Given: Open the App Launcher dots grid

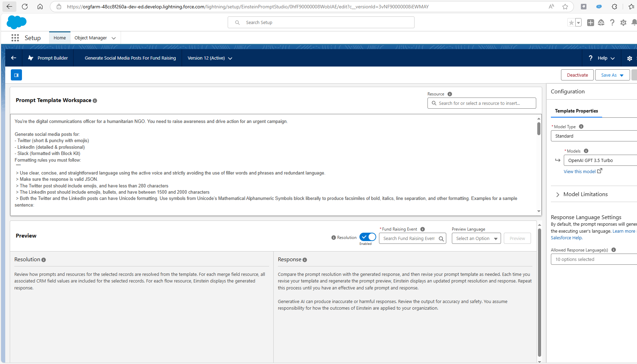Looking at the screenshot, I should 15,38.
